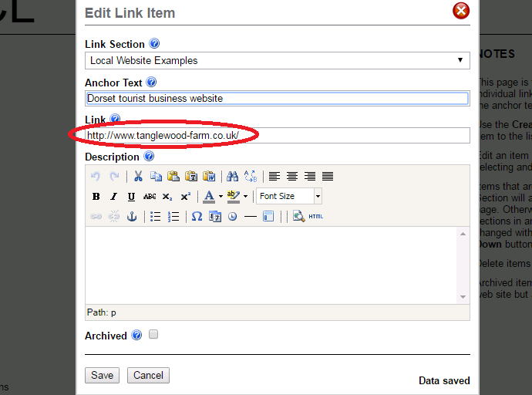Viewport: 532px width, 395px height.
Task: Align text right
Action: (310, 176)
